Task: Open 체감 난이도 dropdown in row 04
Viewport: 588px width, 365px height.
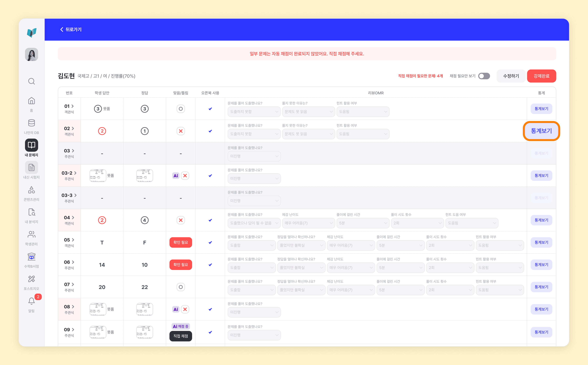Action: 308,223
